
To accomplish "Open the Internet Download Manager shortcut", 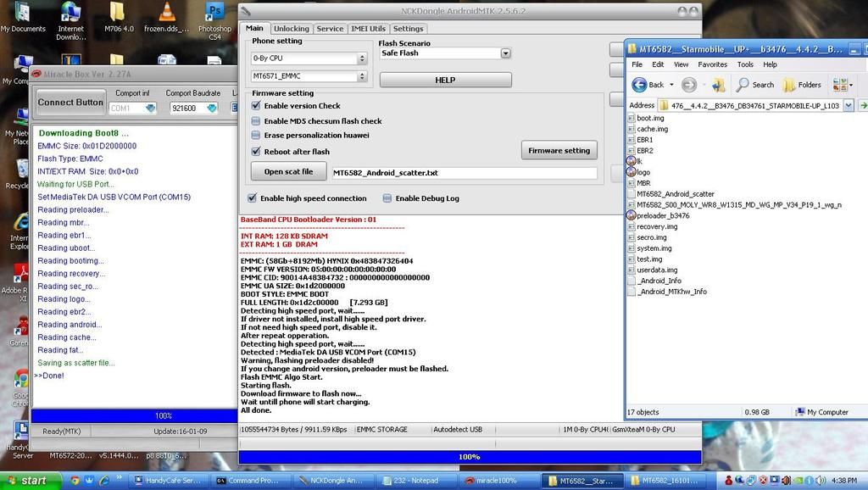I will point(71,13).
